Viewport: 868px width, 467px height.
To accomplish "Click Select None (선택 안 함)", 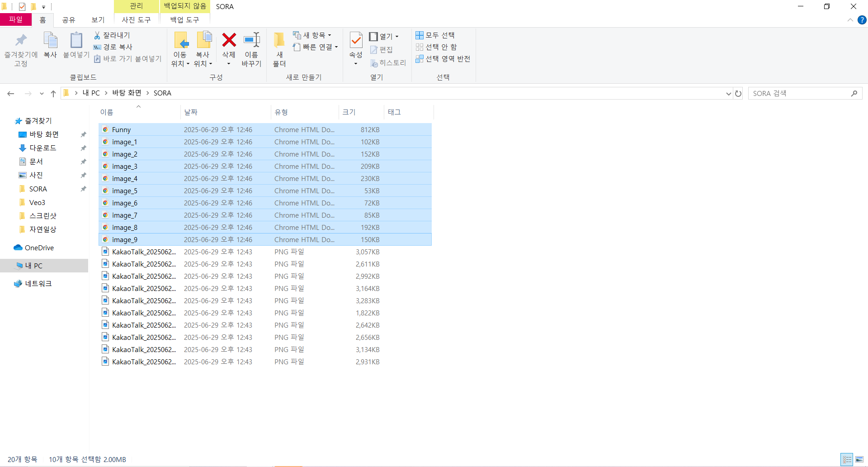I will click(436, 47).
